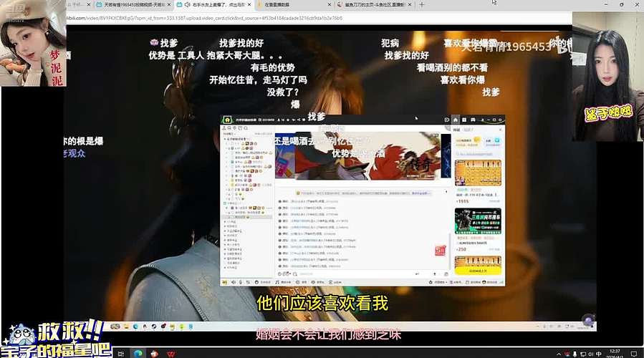Click the emoji icon in chat input bar
644x358 pixels.
pos(280,274)
